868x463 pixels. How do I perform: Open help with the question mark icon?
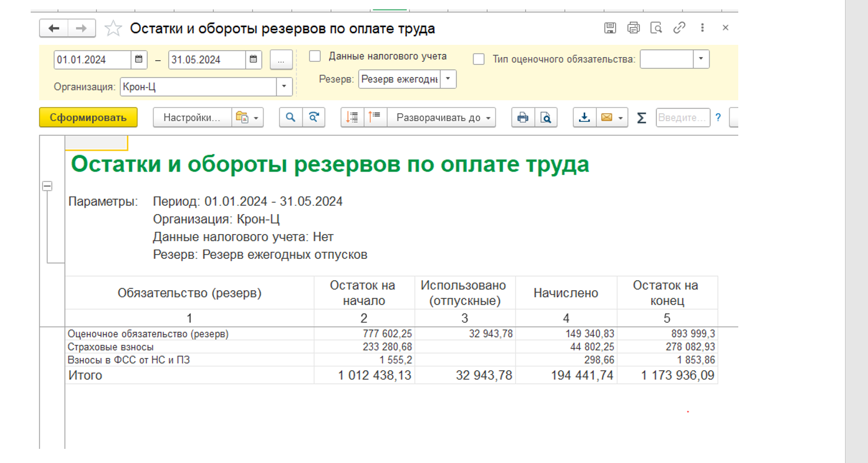click(718, 117)
